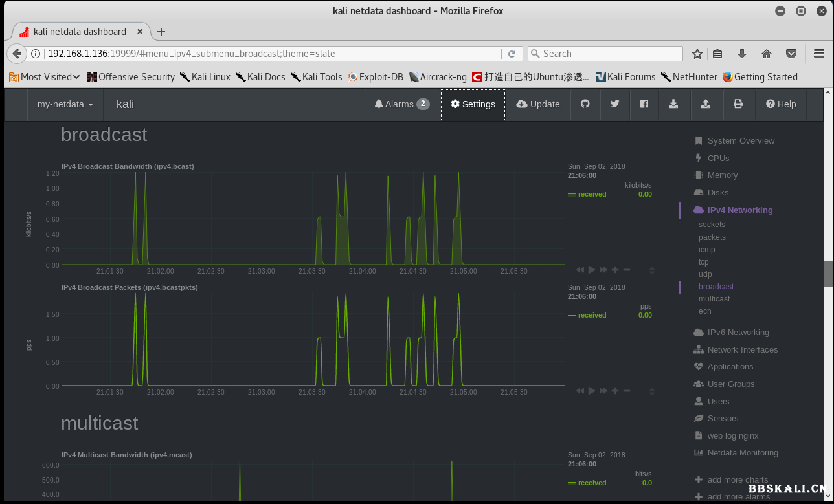The image size is (834, 504).
Task: Click the download snapshot icon
Action: coord(673,104)
